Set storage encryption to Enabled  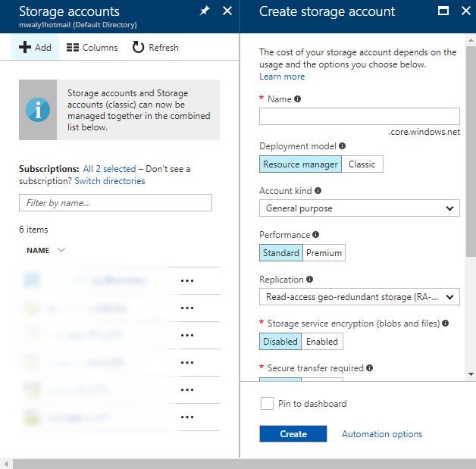[322, 341]
